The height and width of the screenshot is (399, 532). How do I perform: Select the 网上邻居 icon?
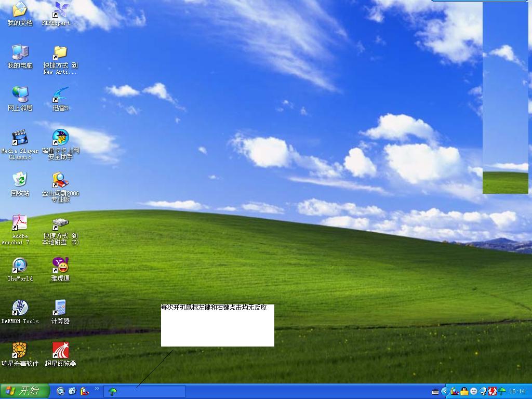20,95
